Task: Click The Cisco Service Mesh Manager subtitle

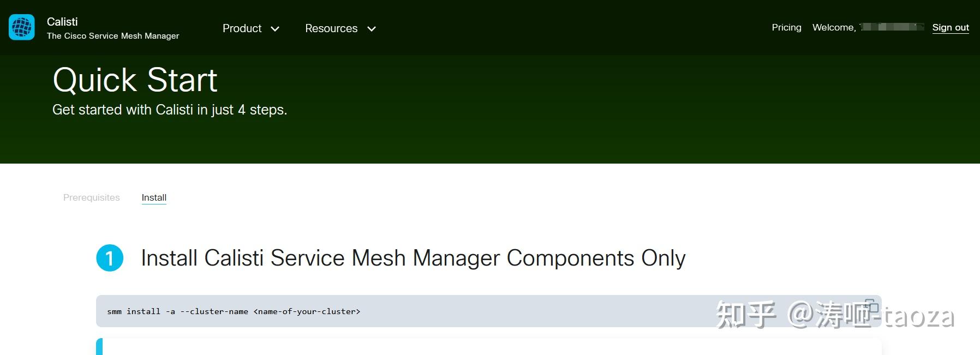Action: (113, 36)
